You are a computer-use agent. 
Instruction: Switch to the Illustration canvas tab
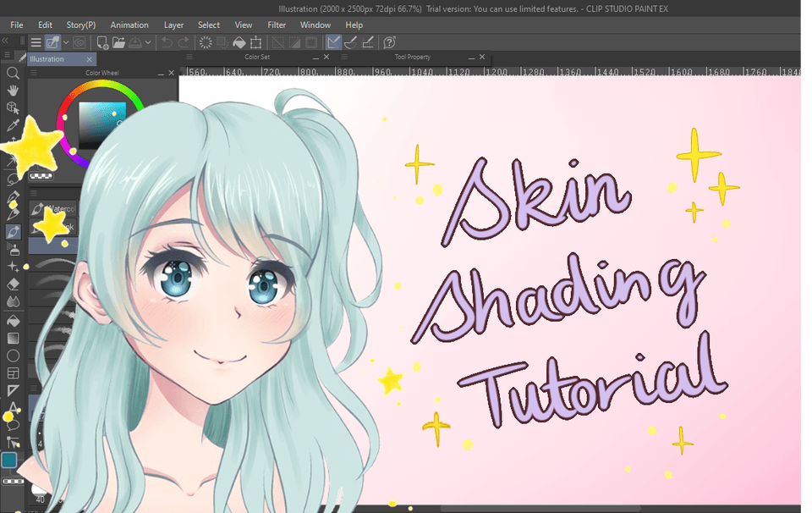click(x=47, y=59)
